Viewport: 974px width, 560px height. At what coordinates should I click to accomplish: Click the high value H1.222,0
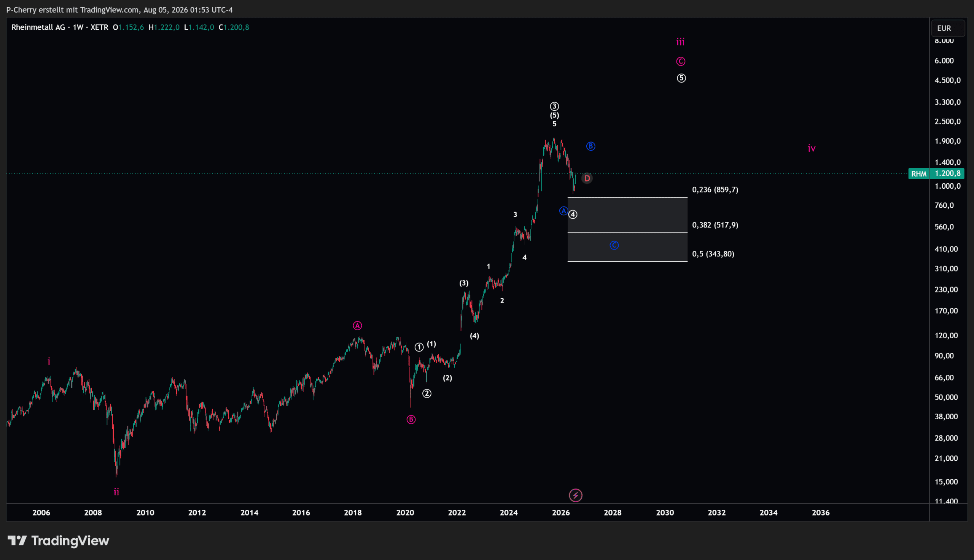click(164, 27)
